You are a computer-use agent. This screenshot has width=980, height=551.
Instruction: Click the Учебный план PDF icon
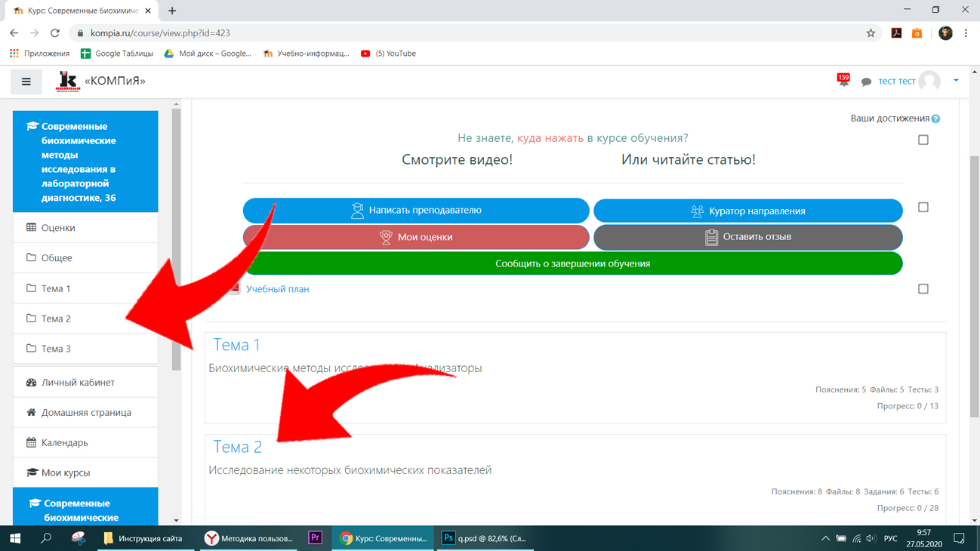pyautogui.click(x=234, y=288)
